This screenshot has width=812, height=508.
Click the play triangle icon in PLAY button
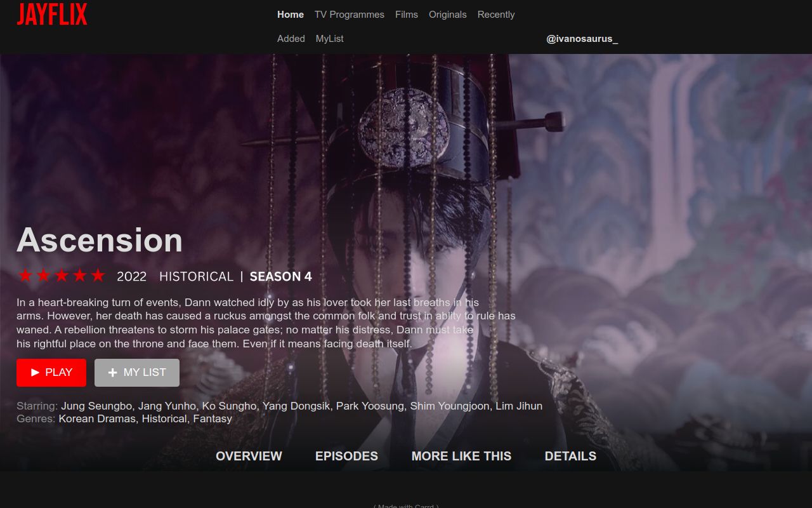[36, 373]
